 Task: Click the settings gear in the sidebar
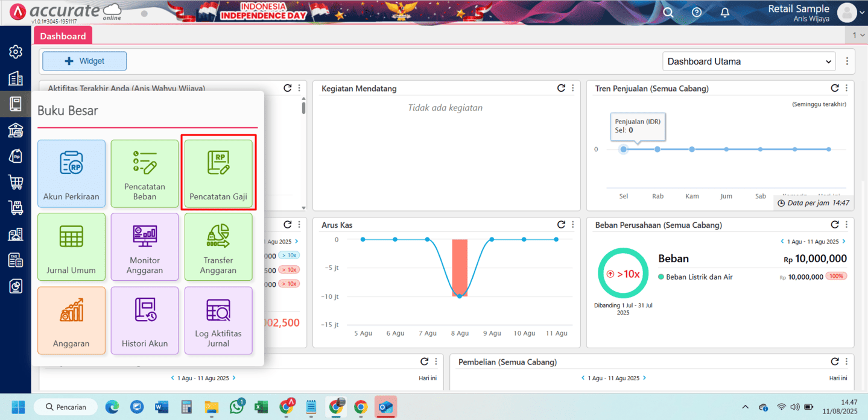coord(16,52)
